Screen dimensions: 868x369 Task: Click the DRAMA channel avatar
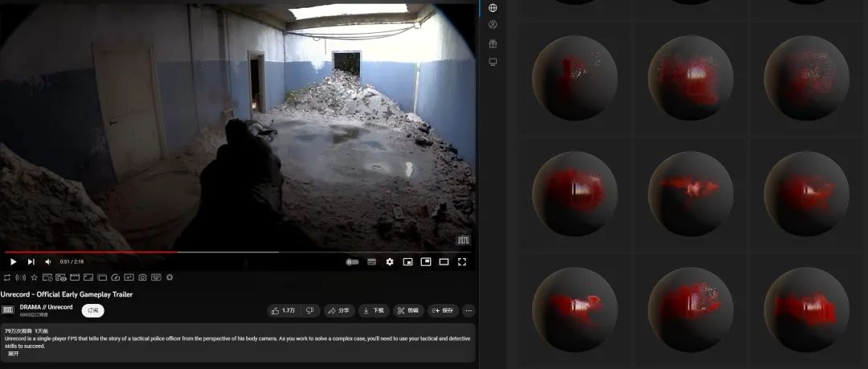click(8, 310)
